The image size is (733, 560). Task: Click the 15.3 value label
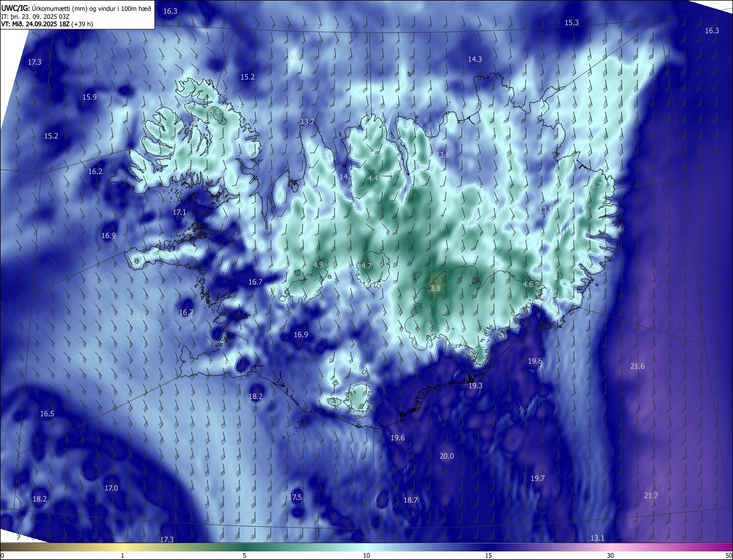(572, 22)
